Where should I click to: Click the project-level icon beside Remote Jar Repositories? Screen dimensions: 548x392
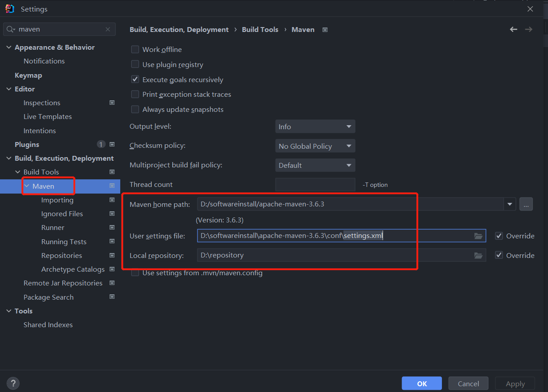click(112, 283)
